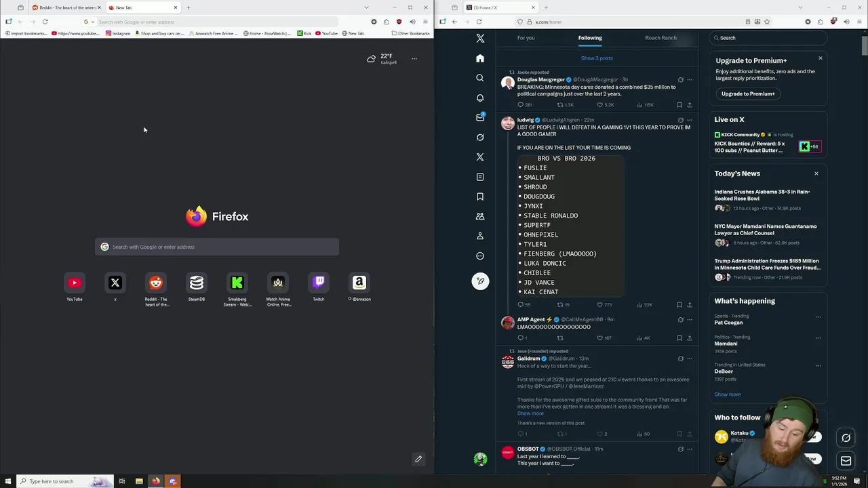Repost the AMP Agent post

(560, 338)
